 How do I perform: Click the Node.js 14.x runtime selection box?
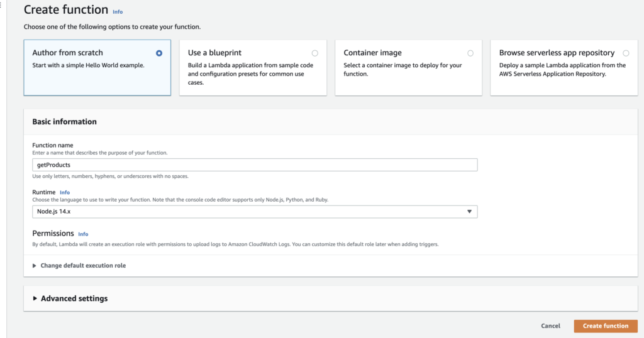click(x=255, y=212)
